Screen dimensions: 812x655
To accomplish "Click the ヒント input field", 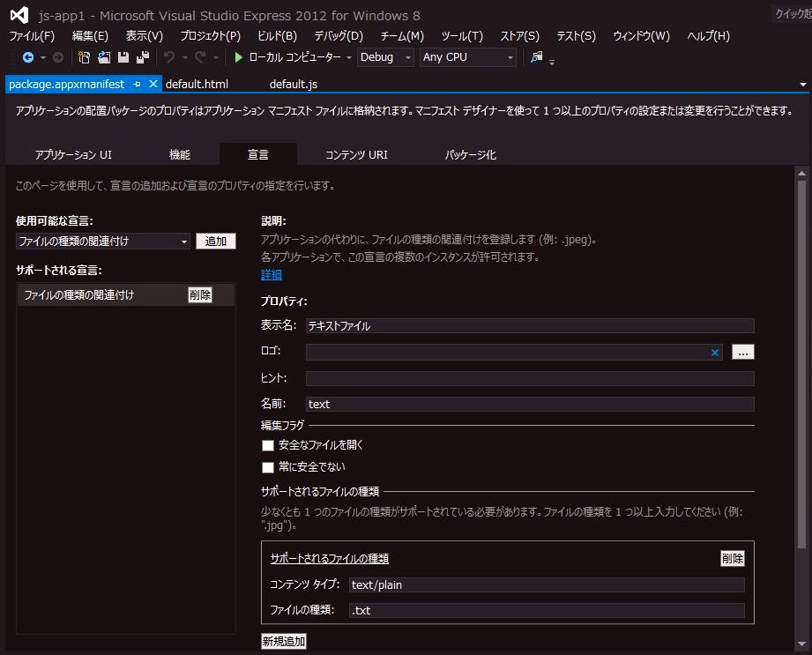I will (x=530, y=378).
